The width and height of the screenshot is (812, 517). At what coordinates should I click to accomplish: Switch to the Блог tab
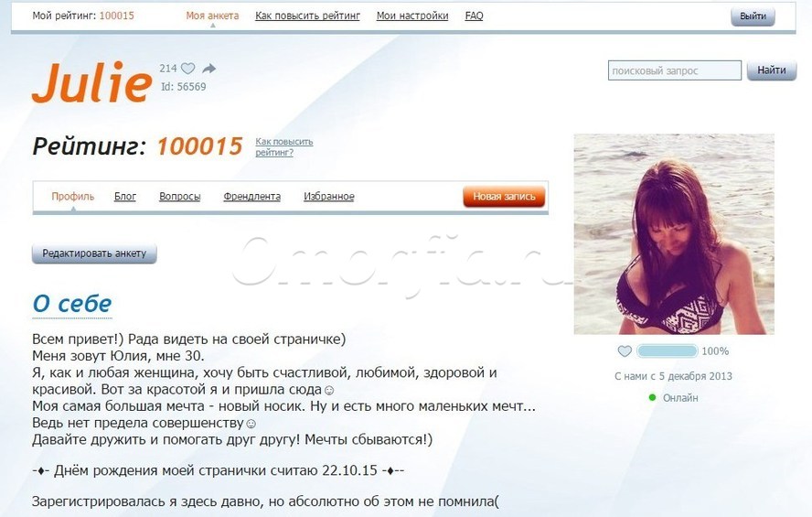125,197
